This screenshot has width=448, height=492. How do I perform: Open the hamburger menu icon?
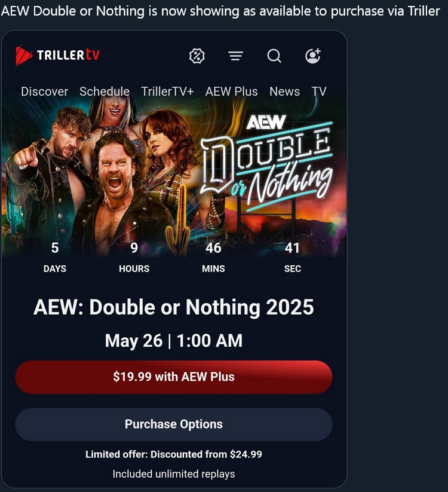(236, 56)
